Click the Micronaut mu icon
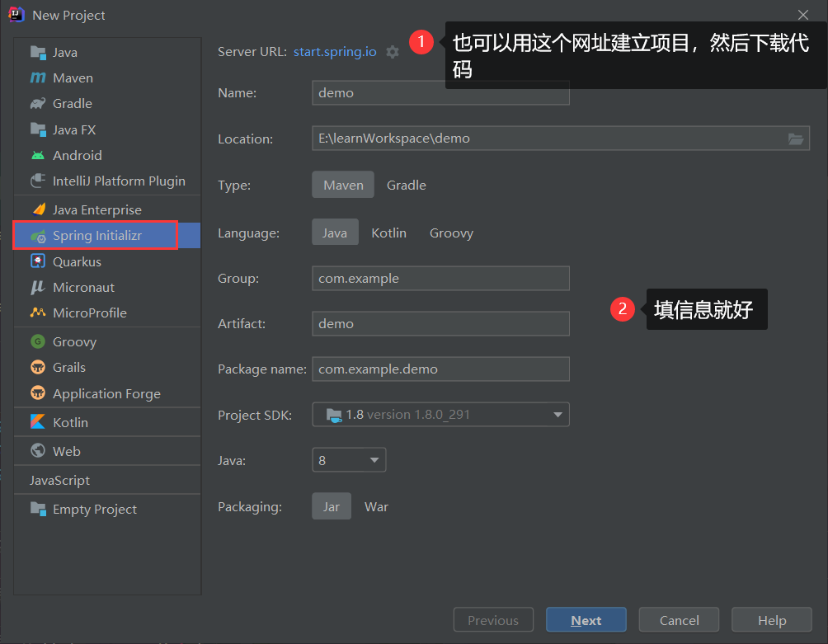The image size is (828, 644). pyautogui.click(x=38, y=287)
